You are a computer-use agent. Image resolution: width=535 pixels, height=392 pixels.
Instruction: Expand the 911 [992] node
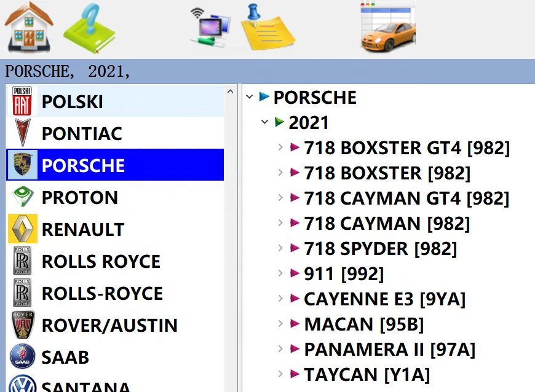click(280, 273)
